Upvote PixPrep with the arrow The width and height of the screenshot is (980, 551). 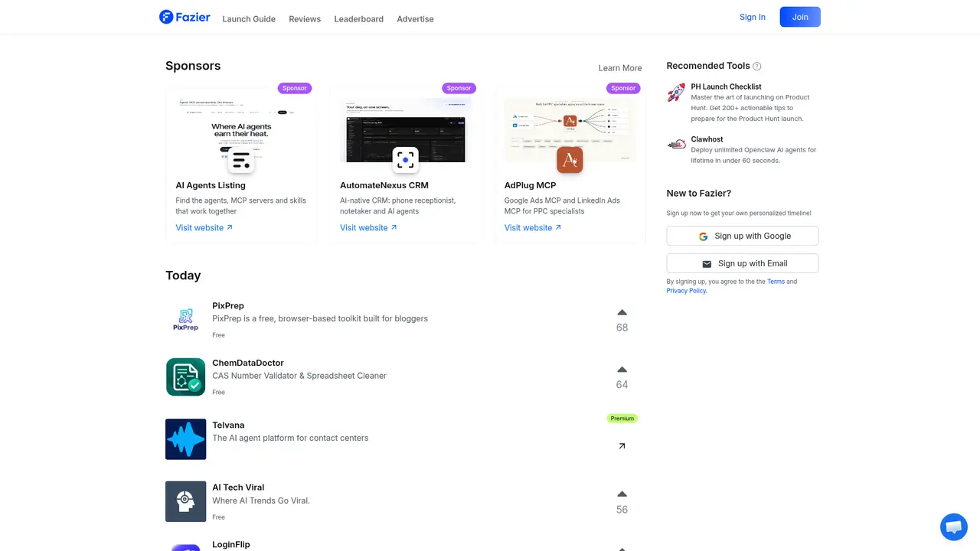(x=622, y=312)
